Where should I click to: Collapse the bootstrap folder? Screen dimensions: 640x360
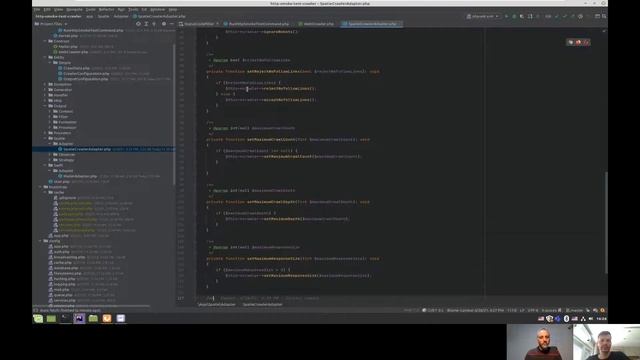(40, 187)
